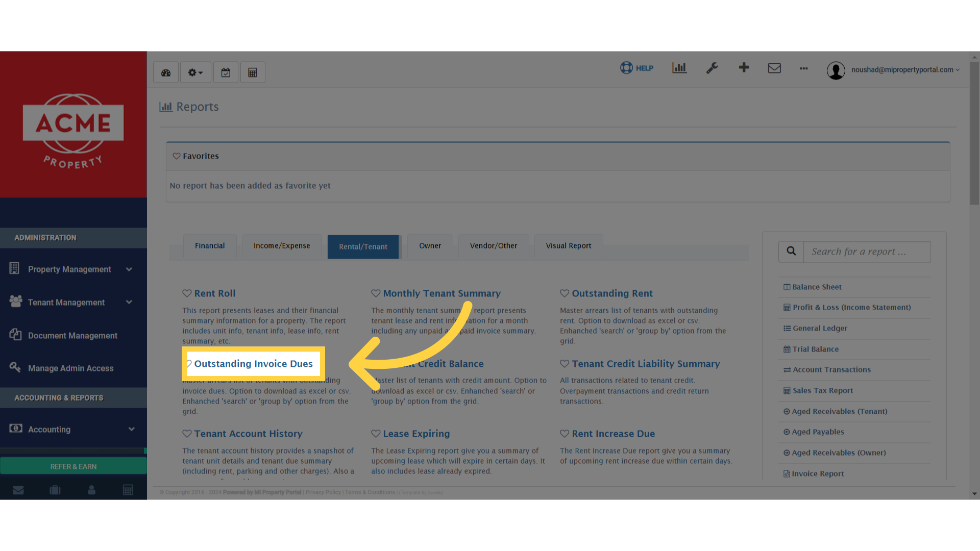
Task: Switch to the Visual Report tab
Action: tap(569, 246)
